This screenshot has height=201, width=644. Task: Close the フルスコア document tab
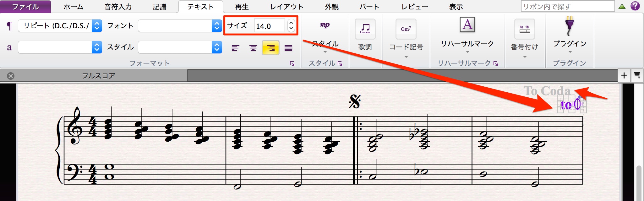[11, 76]
